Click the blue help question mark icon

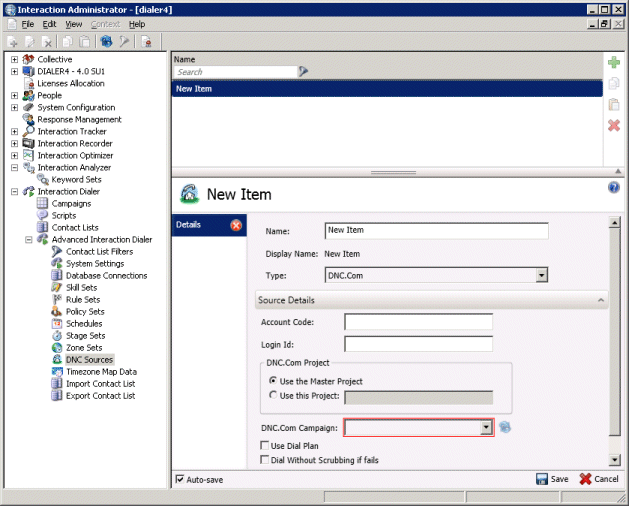tap(614, 187)
